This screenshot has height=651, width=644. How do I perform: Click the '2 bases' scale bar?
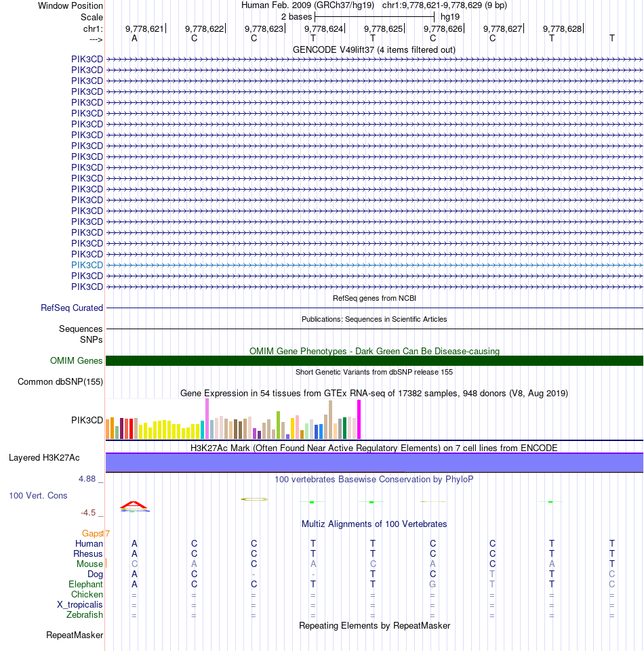(x=374, y=17)
